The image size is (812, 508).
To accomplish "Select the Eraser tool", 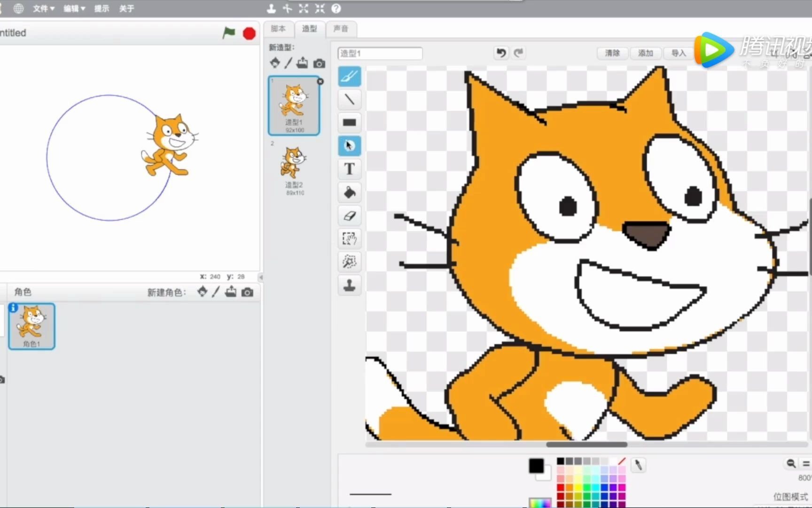I will (349, 215).
